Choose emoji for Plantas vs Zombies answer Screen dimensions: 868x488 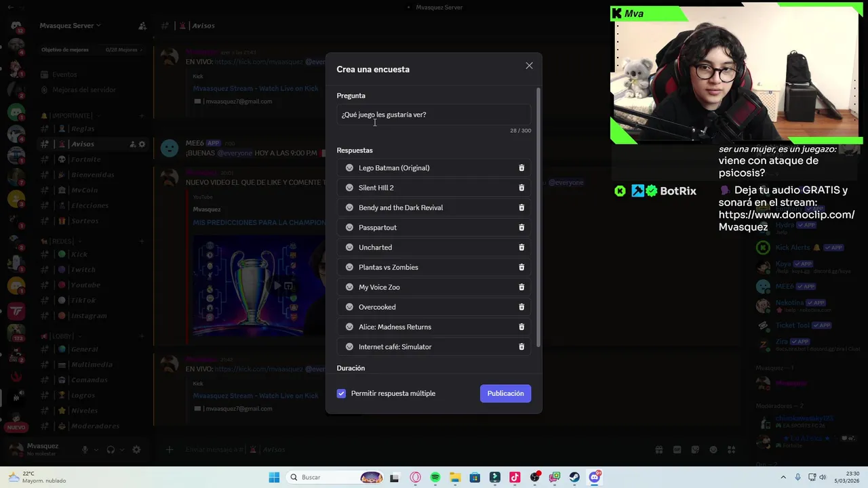349,267
